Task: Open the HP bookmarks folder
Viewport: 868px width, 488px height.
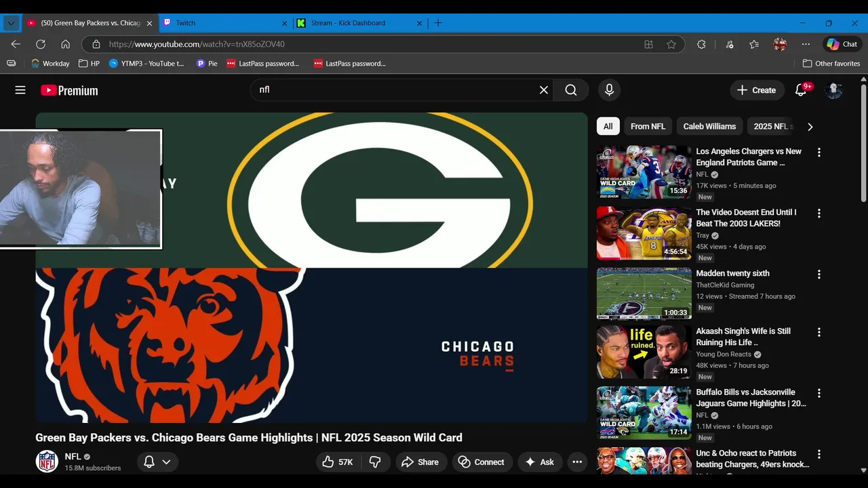Action: (x=89, y=64)
